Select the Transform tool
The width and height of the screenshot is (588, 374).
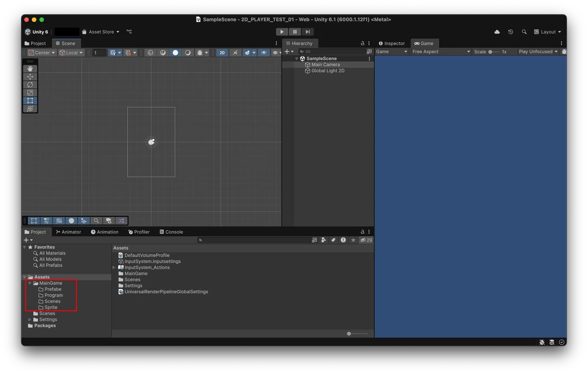tap(30, 108)
